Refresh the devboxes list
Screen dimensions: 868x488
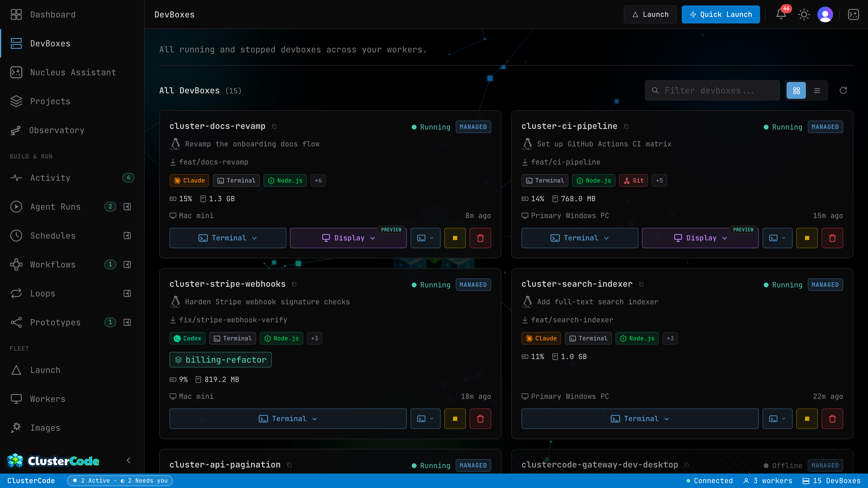coord(843,90)
